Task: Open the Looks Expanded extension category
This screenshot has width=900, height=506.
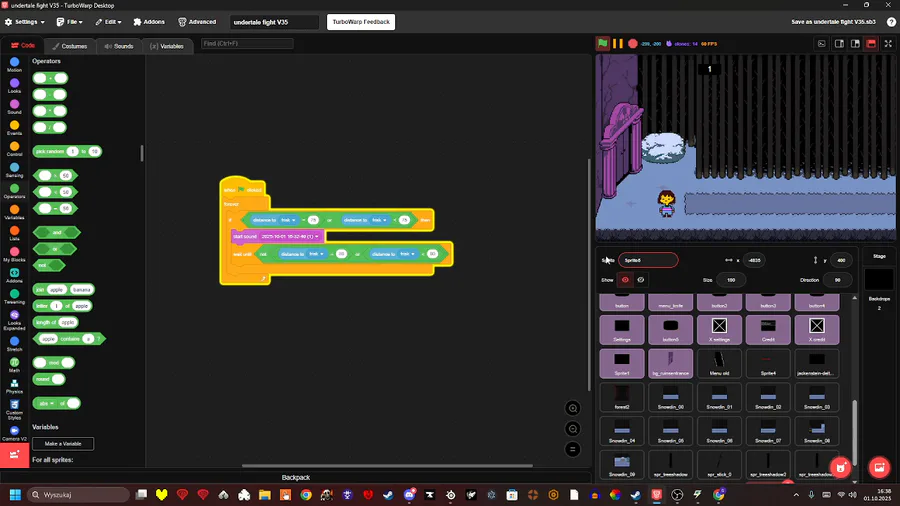Action: [14, 320]
